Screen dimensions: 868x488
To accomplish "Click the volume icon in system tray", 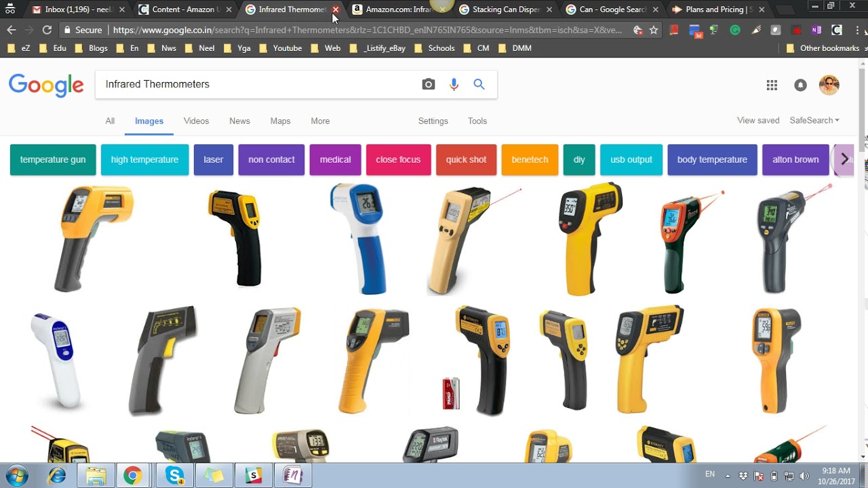I will (x=805, y=476).
